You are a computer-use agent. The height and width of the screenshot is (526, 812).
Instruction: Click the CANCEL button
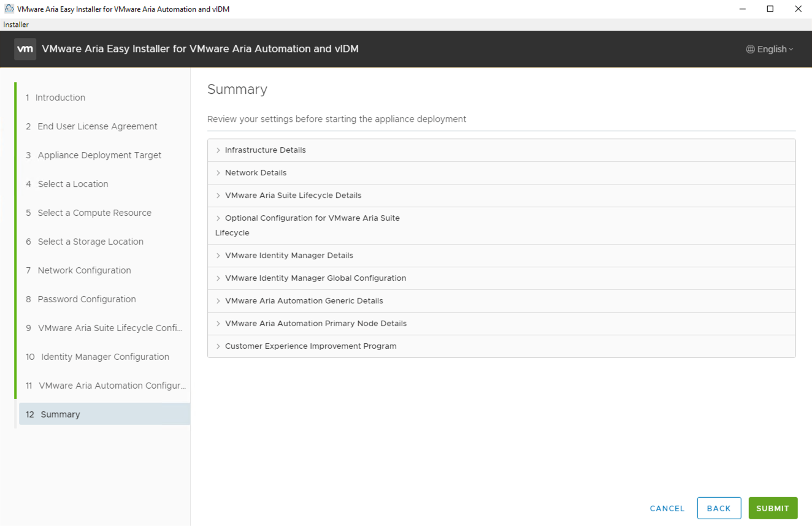coord(667,508)
